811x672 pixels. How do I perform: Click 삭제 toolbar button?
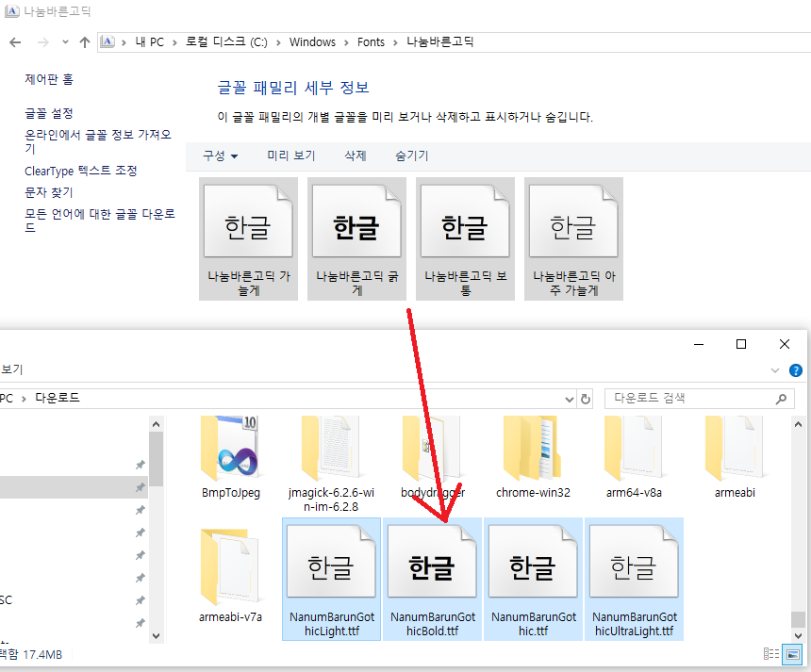(x=356, y=156)
